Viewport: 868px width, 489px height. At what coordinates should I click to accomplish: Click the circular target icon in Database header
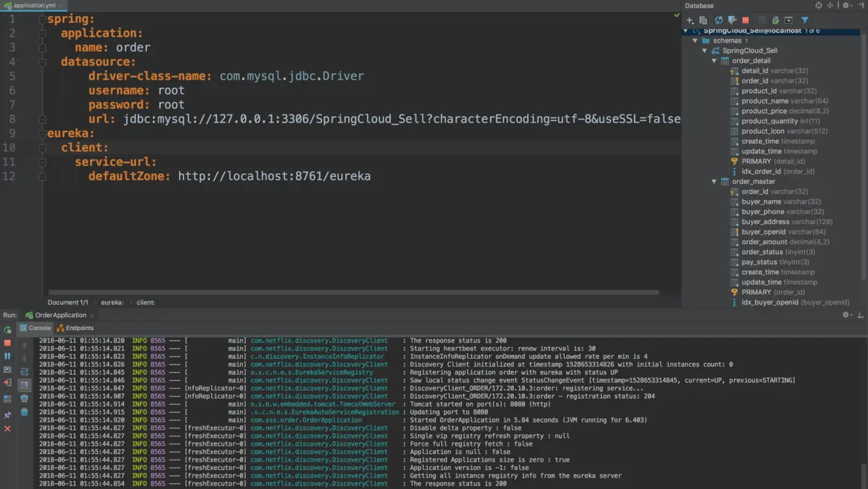(819, 6)
